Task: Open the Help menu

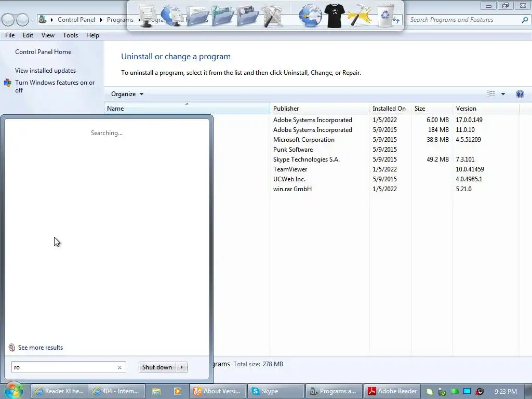Action: 92,35
